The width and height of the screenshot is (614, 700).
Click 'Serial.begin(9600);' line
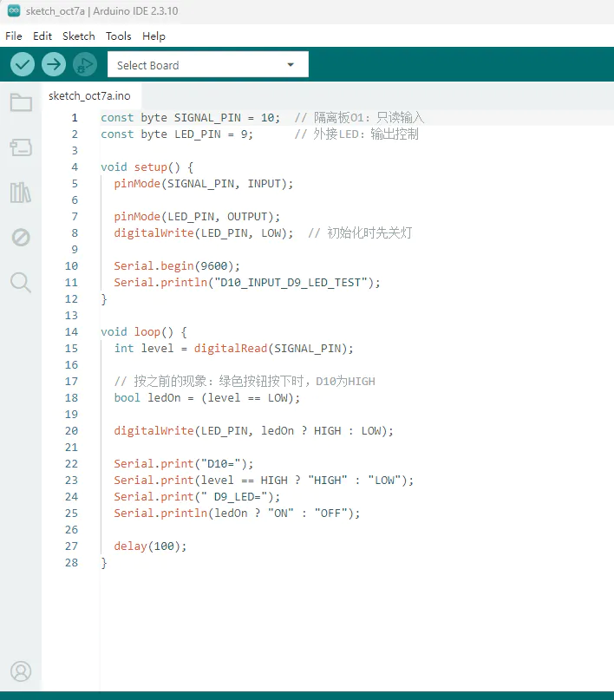pyautogui.click(x=177, y=266)
